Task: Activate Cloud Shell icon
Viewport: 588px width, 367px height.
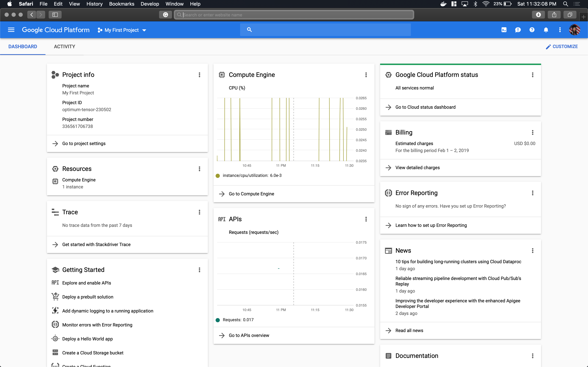Action: 504,30
